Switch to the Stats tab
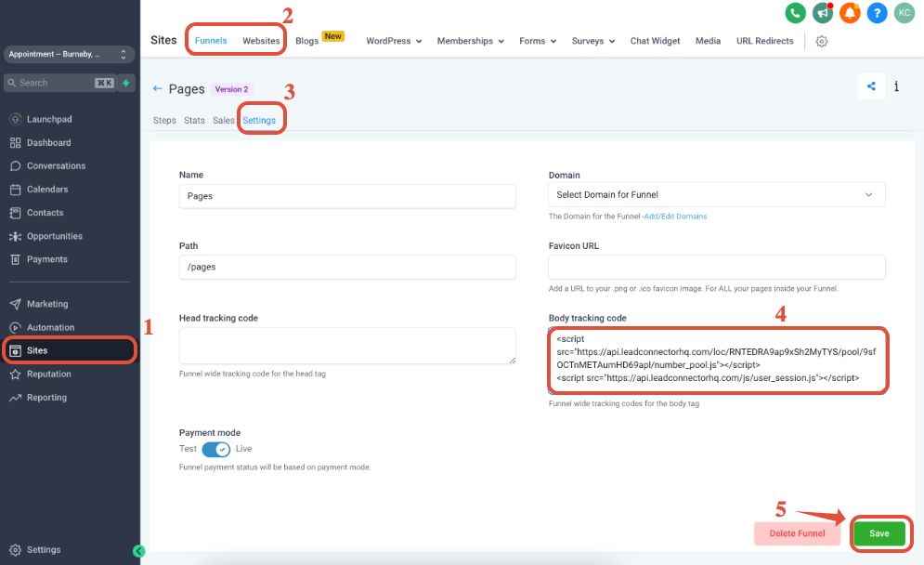The height and width of the screenshot is (565, 924). [x=194, y=120]
